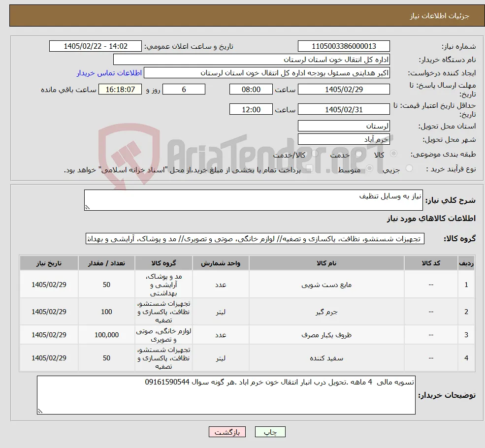
Task: Click the کد کالا column header
Action: (431, 263)
